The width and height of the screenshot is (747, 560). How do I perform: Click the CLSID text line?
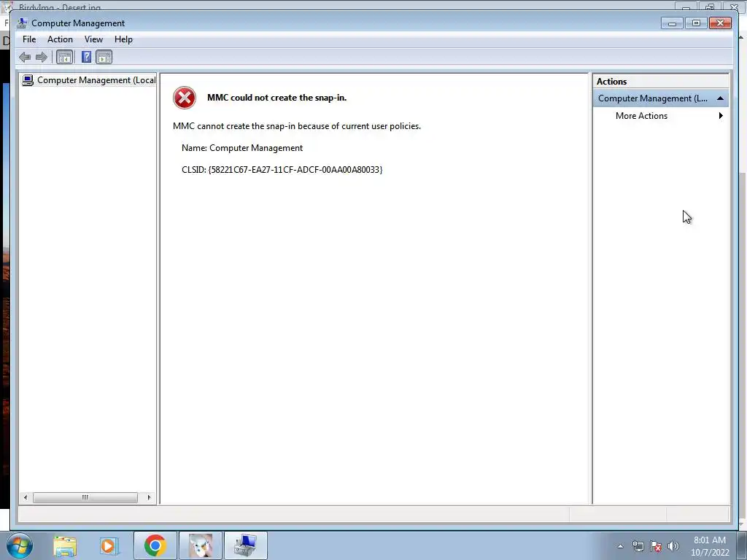point(282,169)
